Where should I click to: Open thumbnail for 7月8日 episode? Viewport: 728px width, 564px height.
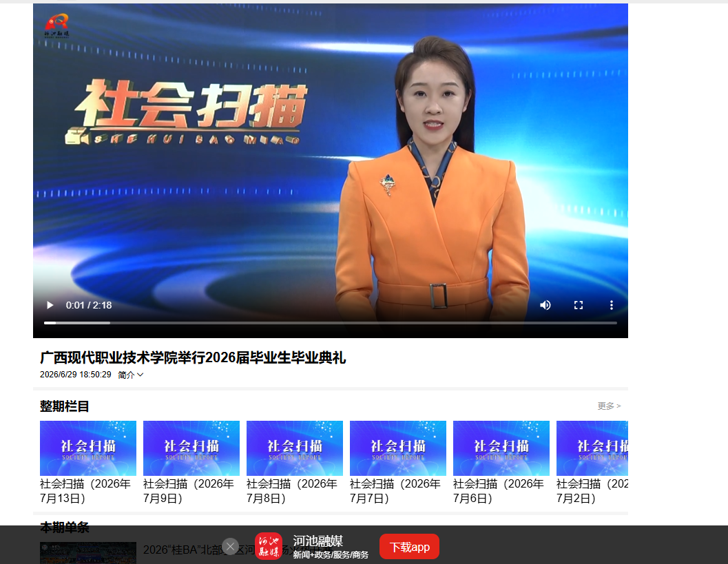pos(295,448)
